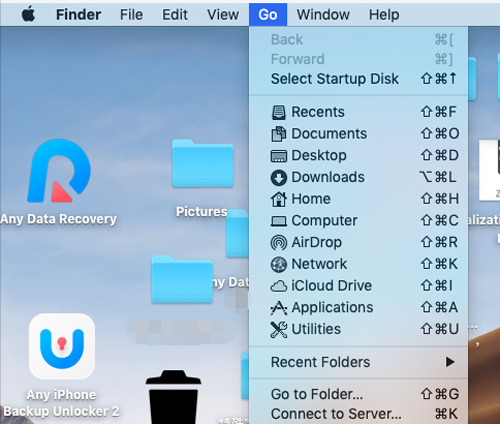Click the Home house icon
The height and width of the screenshot is (424, 500).
279,199
